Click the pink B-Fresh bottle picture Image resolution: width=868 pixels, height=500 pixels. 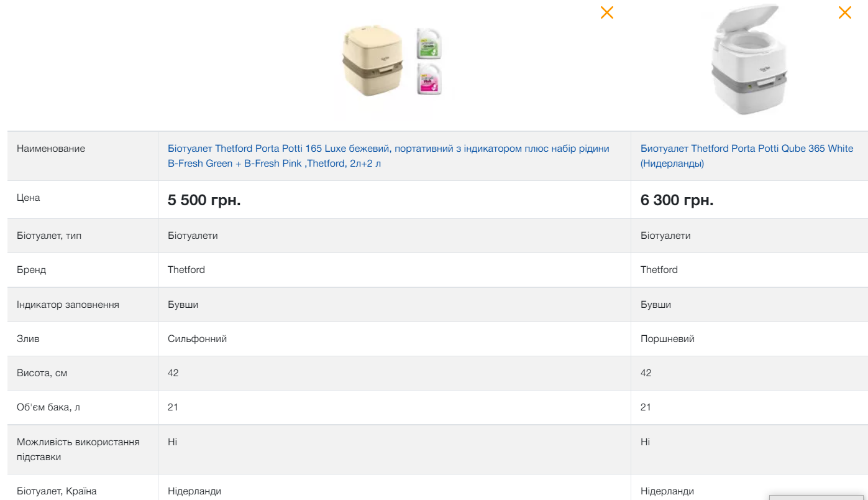429,80
